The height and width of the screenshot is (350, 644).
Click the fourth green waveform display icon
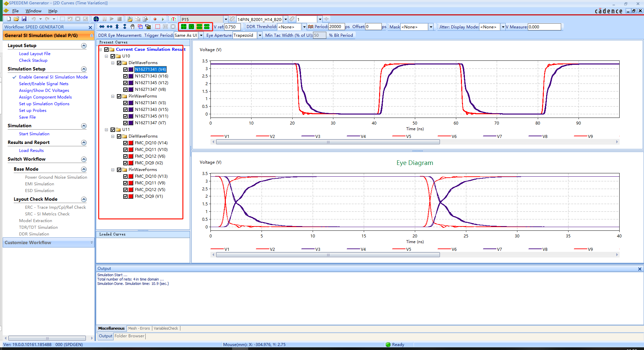pyautogui.click(x=207, y=27)
